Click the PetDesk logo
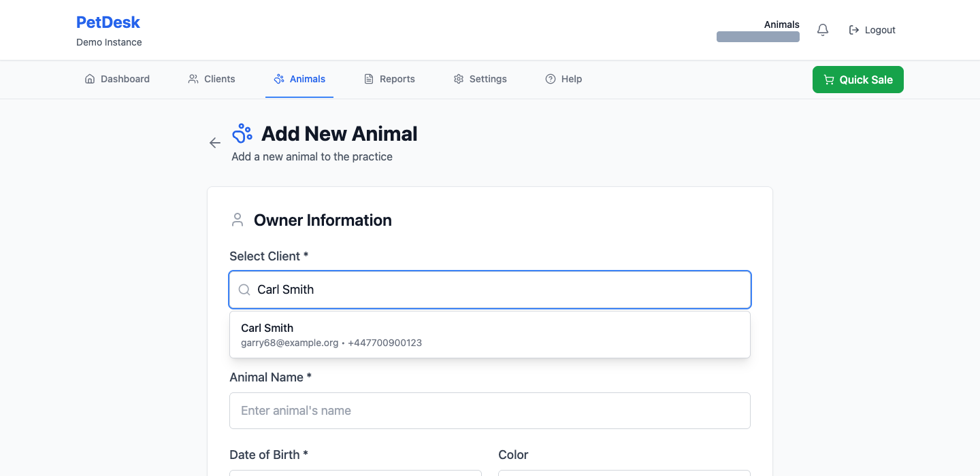The image size is (980, 476). pyautogui.click(x=108, y=22)
